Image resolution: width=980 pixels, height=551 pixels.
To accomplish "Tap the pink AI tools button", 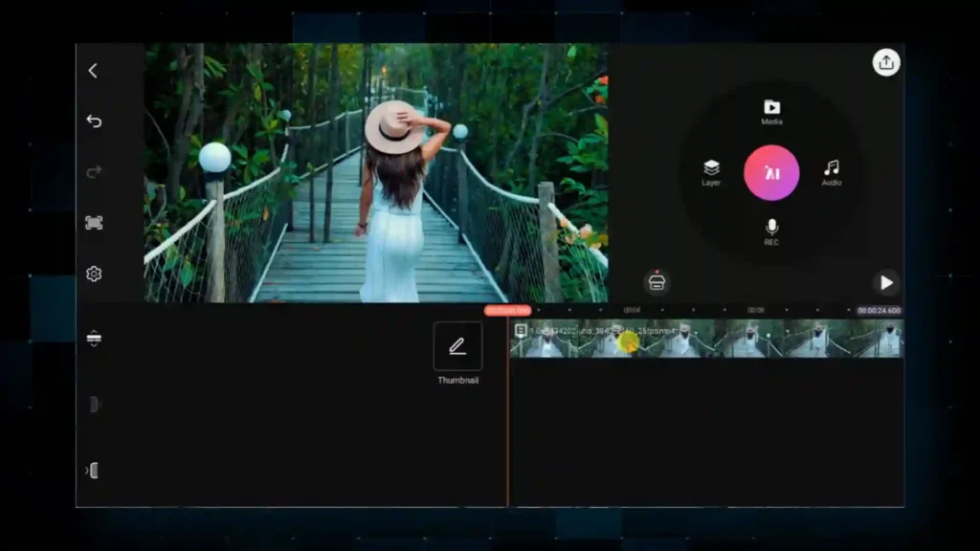I will click(x=771, y=173).
